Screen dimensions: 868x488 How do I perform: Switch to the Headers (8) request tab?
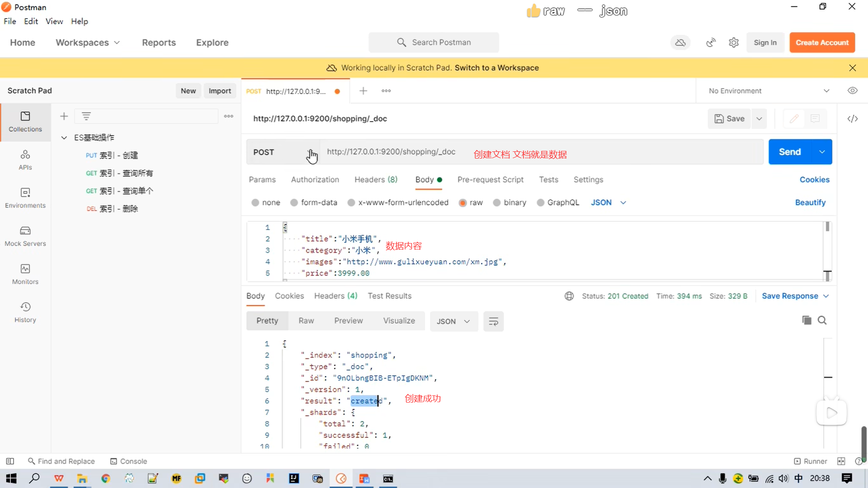376,180
